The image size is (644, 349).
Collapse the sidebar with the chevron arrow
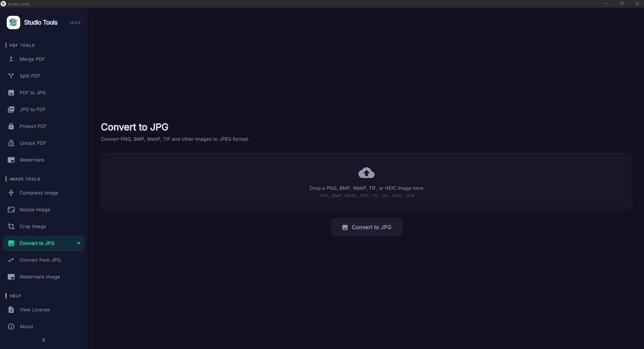click(43, 340)
